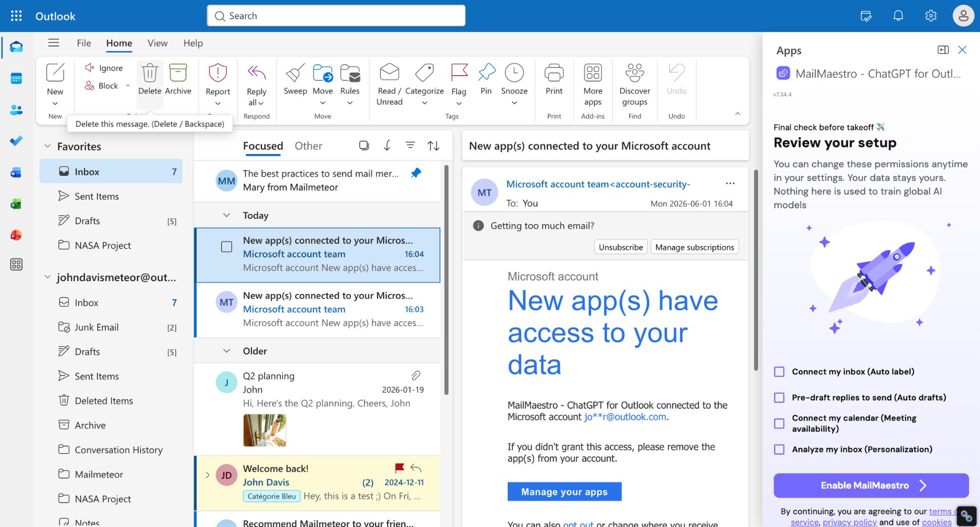Click the message list scrollbar
980x527 pixels.
(446, 280)
